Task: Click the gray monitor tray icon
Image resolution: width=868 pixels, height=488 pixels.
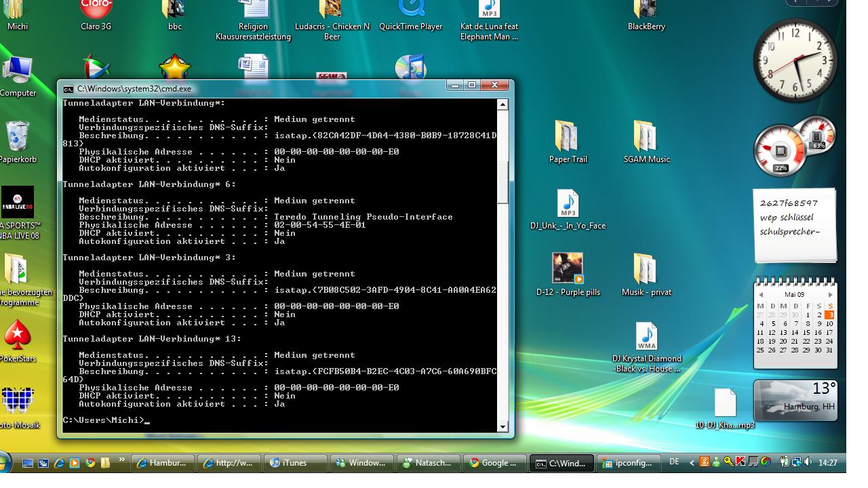Action: click(x=753, y=462)
